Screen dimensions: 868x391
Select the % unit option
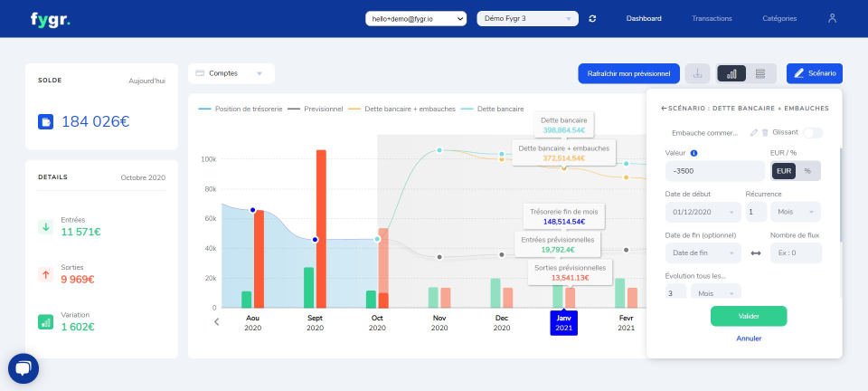coord(807,171)
